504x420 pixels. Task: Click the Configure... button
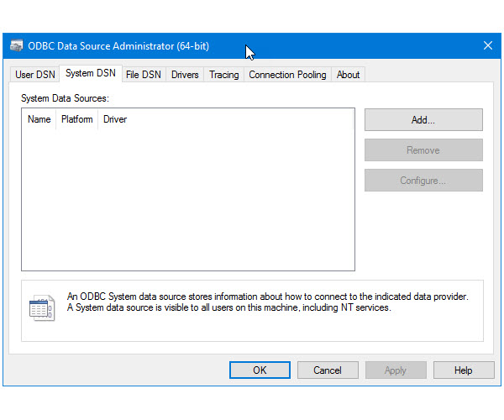pos(423,181)
